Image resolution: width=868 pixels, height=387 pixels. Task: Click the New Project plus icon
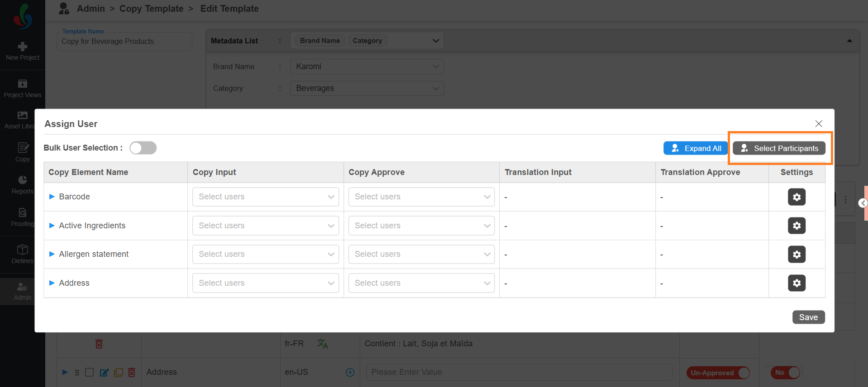coord(23,47)
